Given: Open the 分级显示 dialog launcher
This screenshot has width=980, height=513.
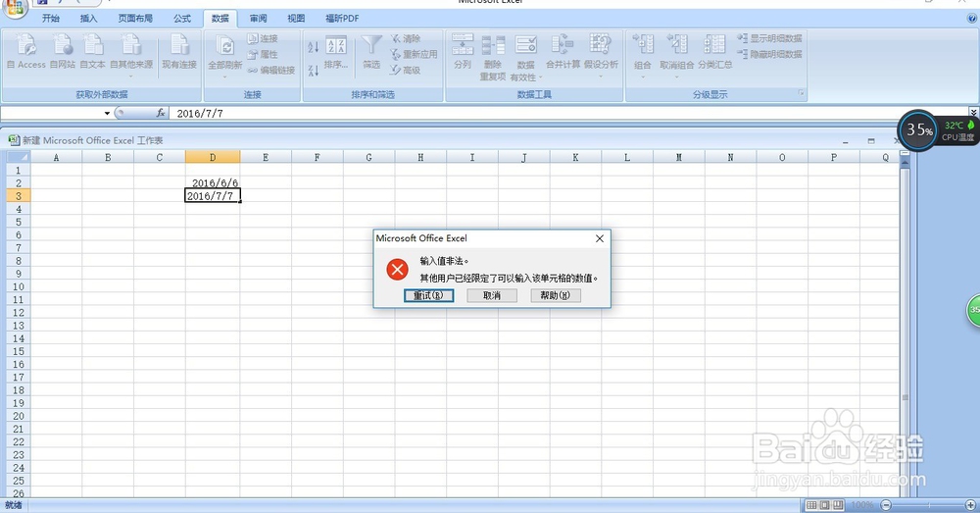Looking at the screenshot, I should tap(802, 93).
